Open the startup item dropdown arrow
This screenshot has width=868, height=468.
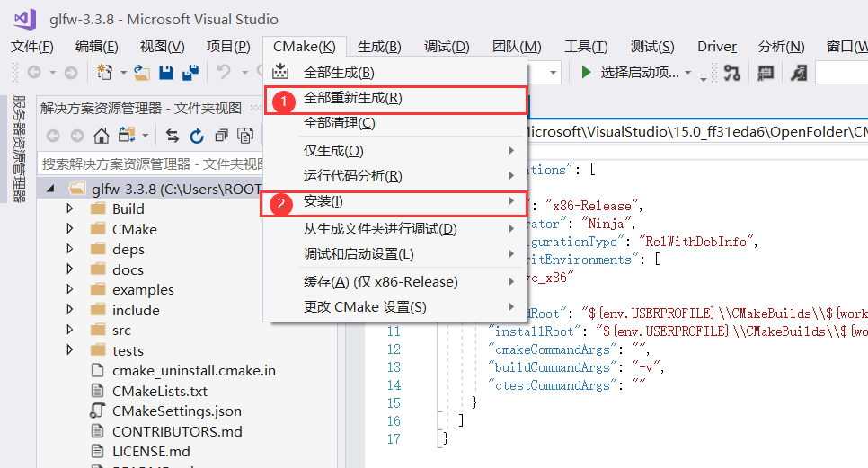(688, 73)
